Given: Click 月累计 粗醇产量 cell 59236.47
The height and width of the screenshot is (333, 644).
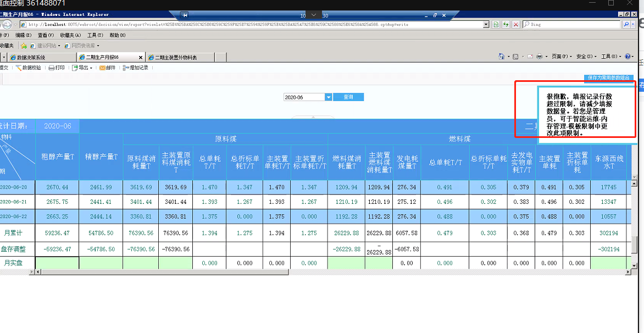Looking at the screenshot, I should (57, 233).
